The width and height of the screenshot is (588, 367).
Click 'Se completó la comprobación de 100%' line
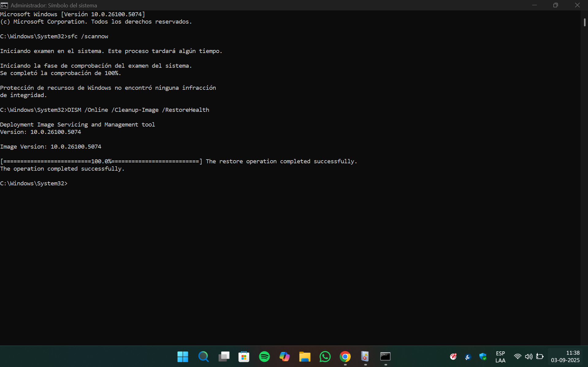(x=60, y=73)
